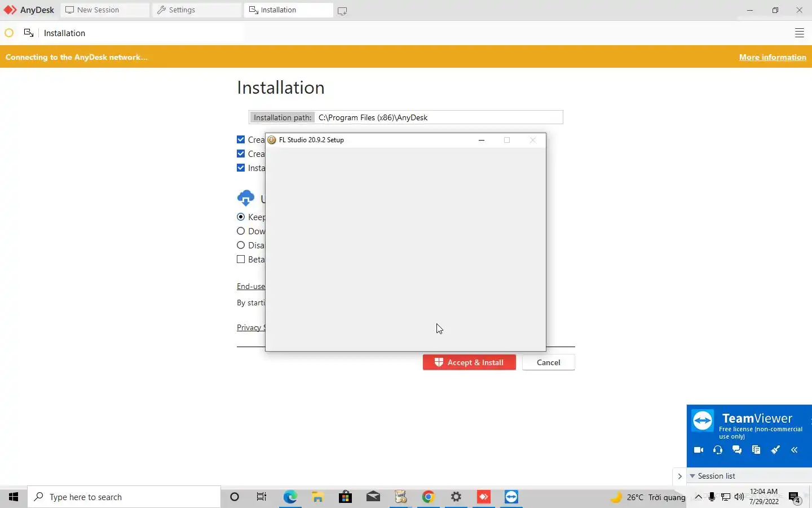The height and width of the screenshot is (508, 812).
Task: Click TeamViewer logo in the panel
Action: [703, 421]
